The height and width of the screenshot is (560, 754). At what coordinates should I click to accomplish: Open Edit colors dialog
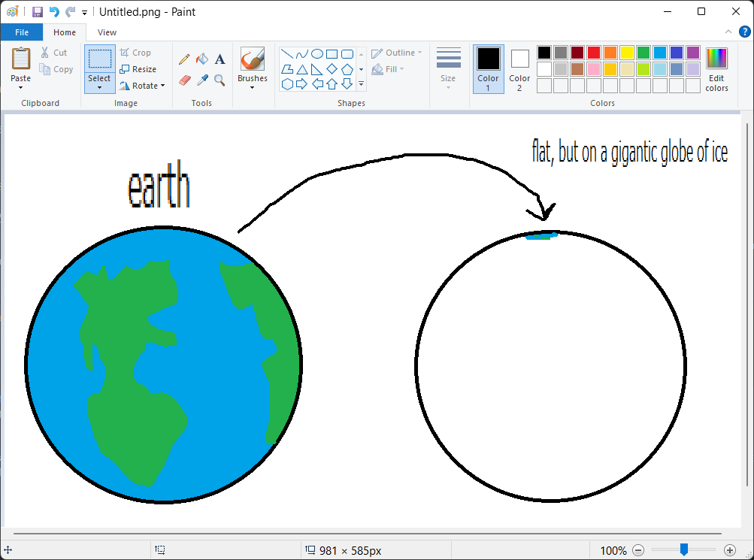[x=716, y=69]
